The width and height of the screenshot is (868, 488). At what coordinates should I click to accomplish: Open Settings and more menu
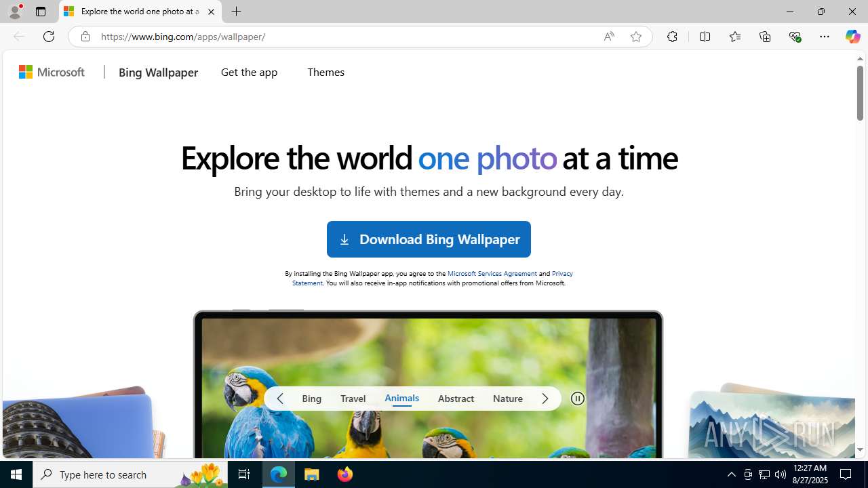point(825,37)
